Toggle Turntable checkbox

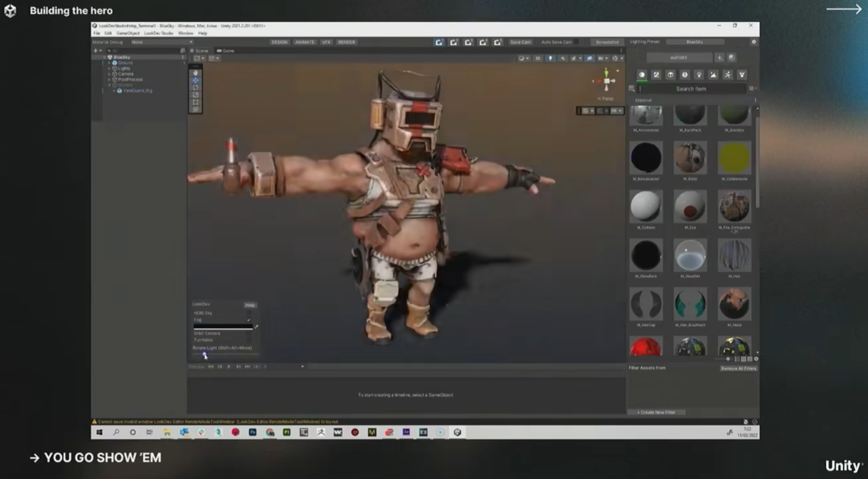249,340
